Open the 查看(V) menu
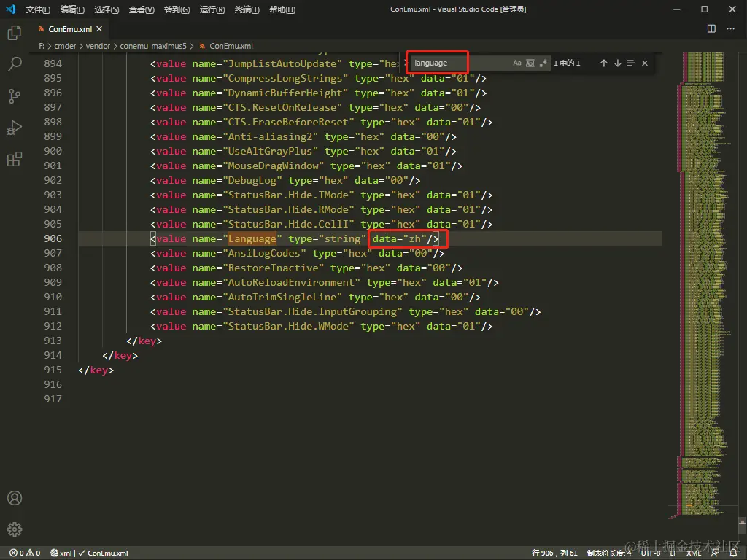 (142, 9)
